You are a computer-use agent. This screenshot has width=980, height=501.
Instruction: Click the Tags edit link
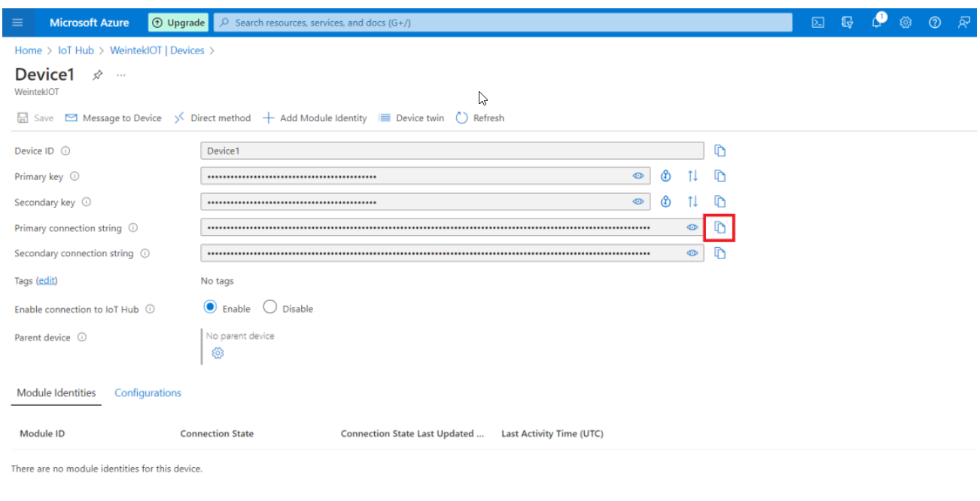(47, 280)
